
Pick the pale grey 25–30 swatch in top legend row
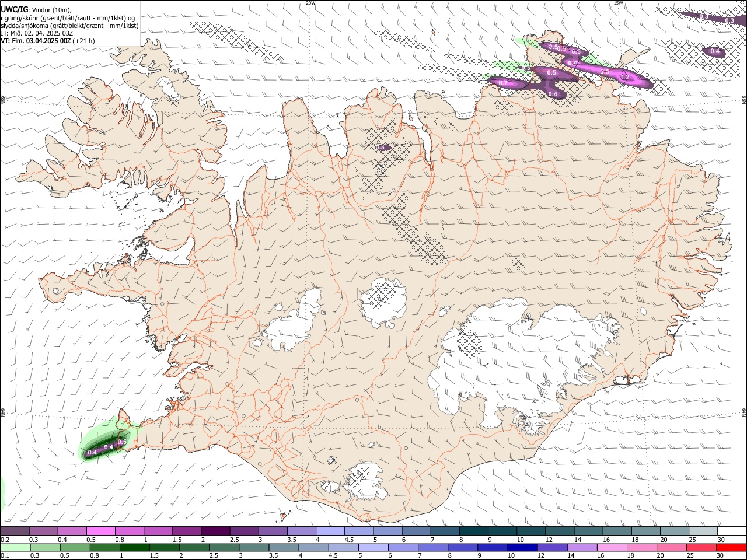pyautogui.click(x=703, y=531)
